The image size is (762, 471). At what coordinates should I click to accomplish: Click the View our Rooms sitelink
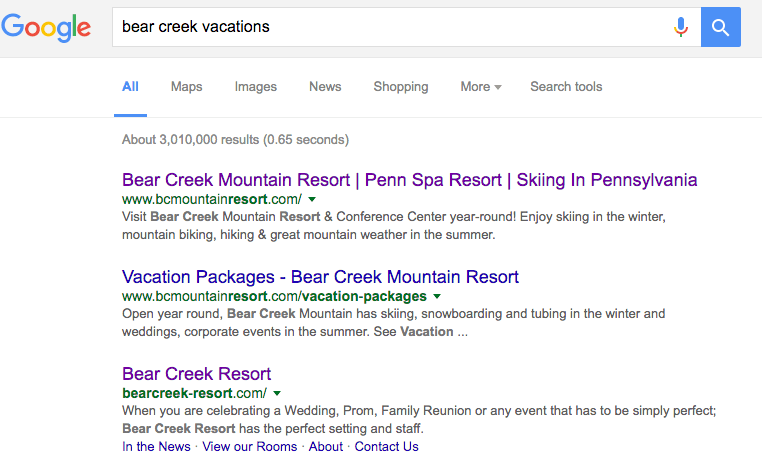(x=250, y=447)
